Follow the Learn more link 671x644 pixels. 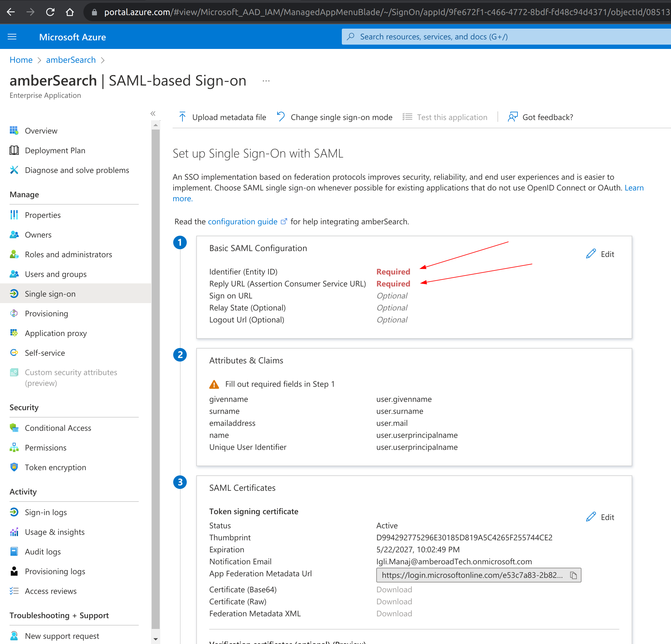[634, 188]
